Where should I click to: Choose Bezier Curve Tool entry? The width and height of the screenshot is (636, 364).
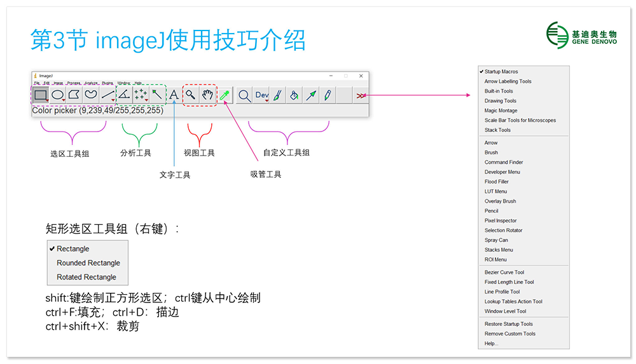click(523, 273)
